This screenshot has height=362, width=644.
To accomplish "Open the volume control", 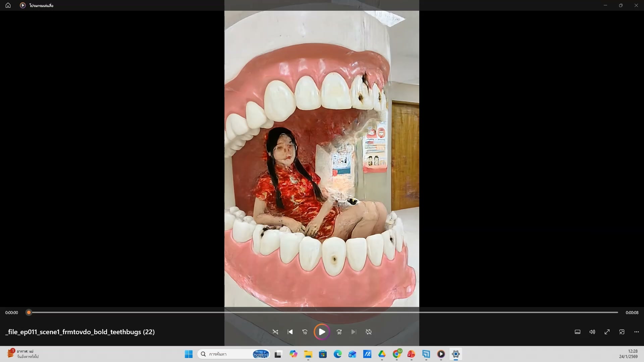I will 592,332.
